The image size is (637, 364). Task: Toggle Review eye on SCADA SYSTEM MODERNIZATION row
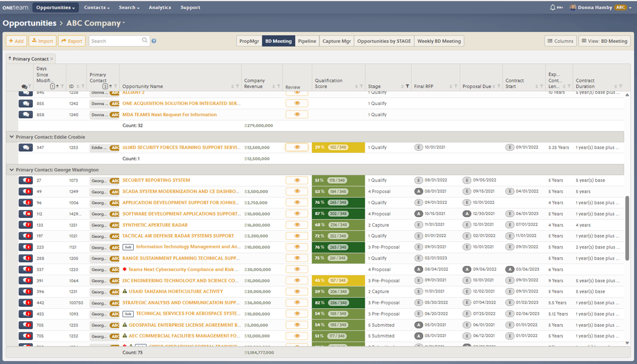(x=297, y=191)
